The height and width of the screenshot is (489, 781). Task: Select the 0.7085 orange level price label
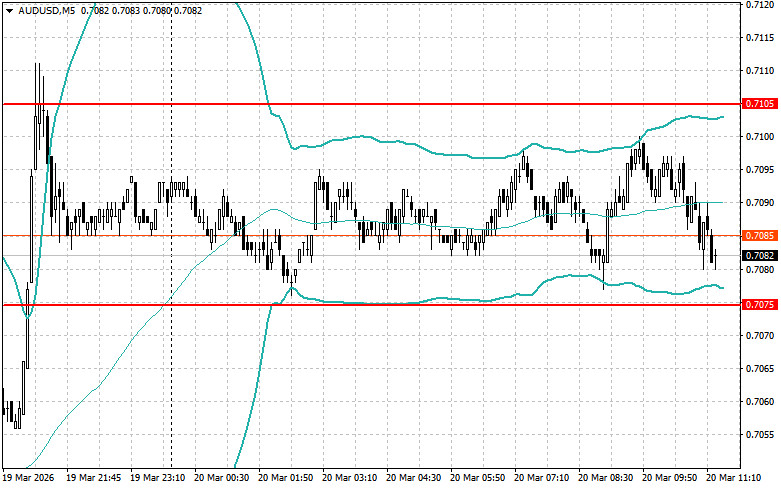(x=760, y=236)
